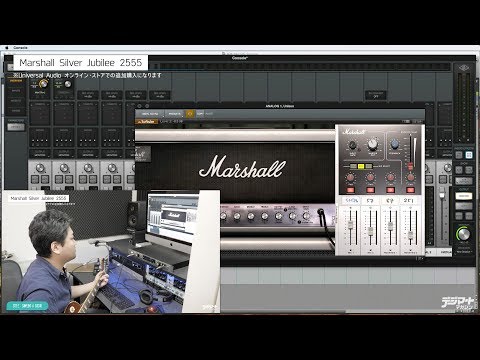Open the first preset dropdown in plugin toolbar
The image size is (480, 360).
coord(151,114)
